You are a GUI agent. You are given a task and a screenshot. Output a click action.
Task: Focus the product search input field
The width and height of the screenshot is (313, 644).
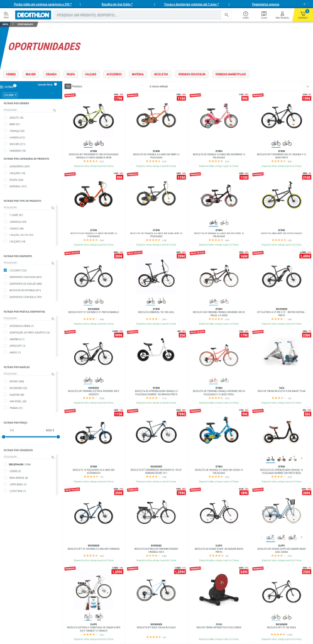pos(138,15)
